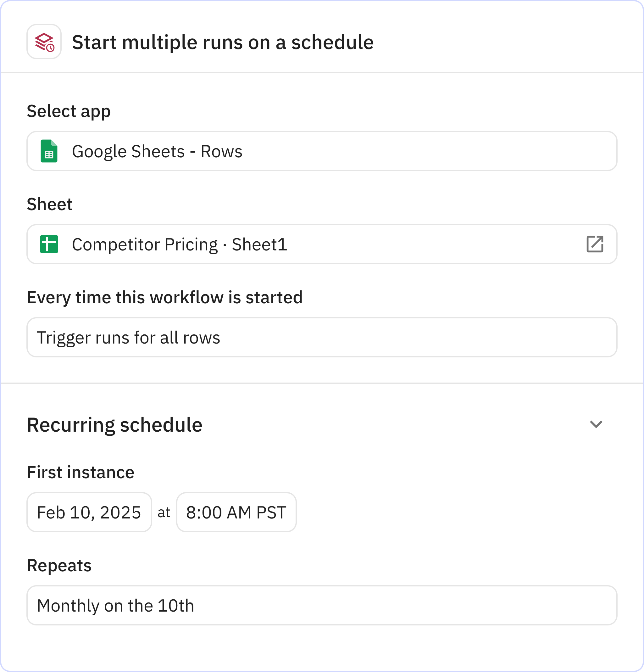This screenshot has width=644, height=672.
Task: Click the 8:00 AM PST time field
Action: (x=236, y=512)
